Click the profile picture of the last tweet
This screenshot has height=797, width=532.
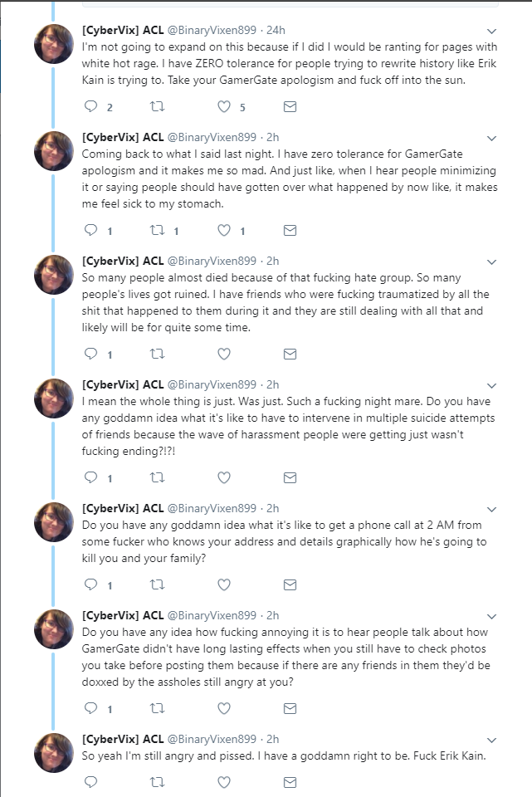click(x=54, y=753)
